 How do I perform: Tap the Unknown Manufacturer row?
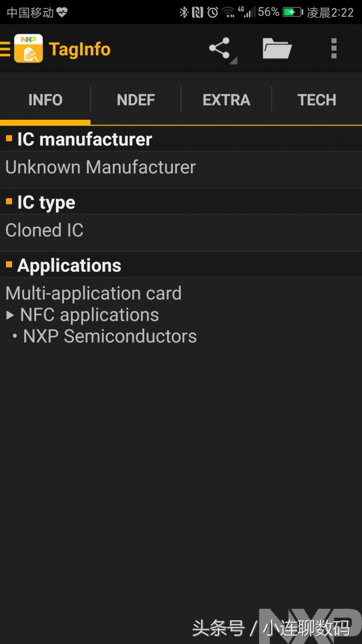pyautogui.click(x=100, y=167)
